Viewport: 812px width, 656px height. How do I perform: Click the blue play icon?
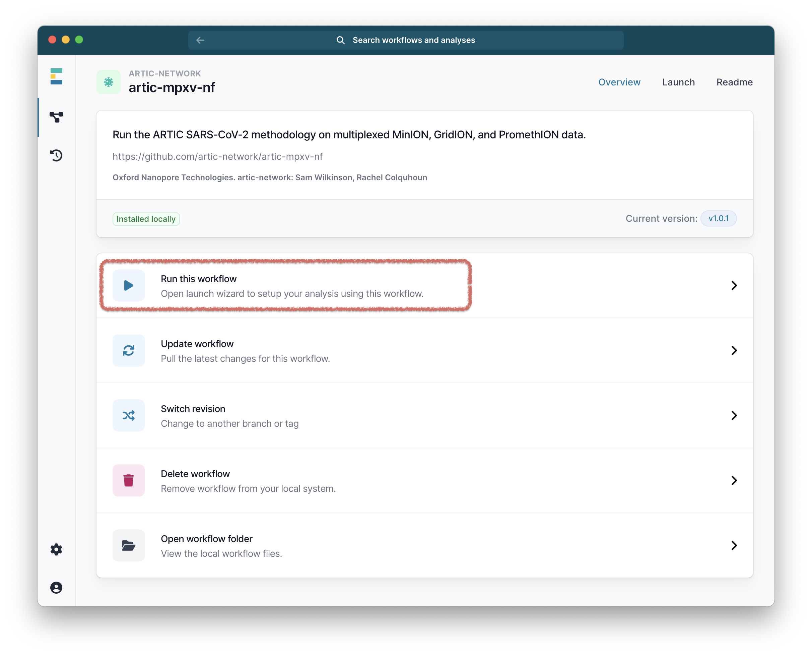(x=129, y=285)
